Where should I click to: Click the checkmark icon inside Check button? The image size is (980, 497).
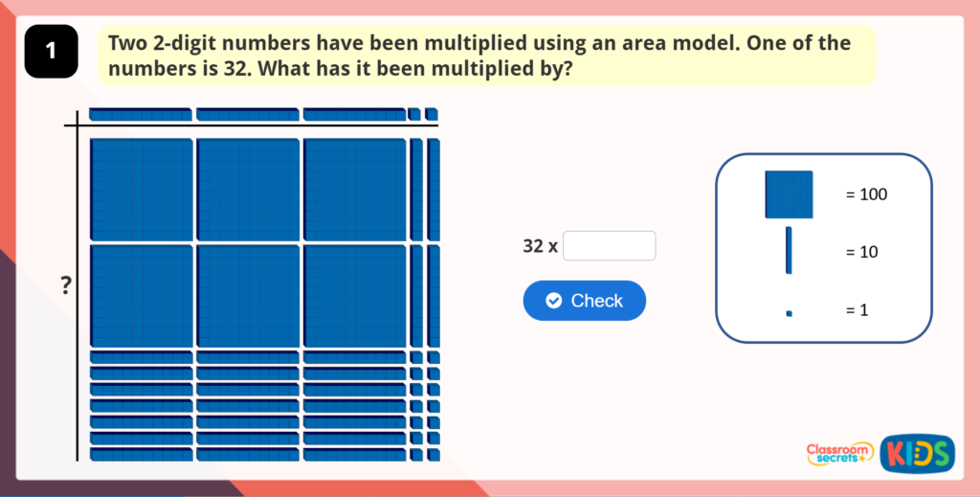[x=553, y=301]
